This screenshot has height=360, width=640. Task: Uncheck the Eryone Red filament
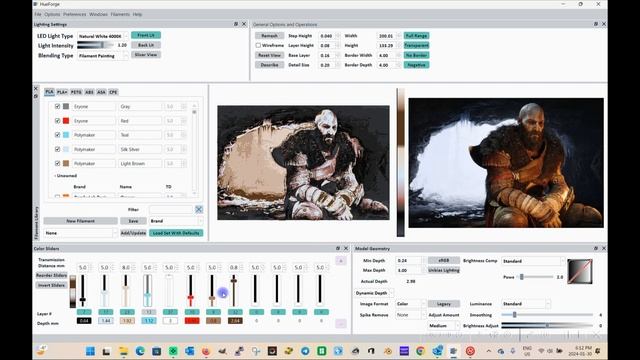(57, 121)
